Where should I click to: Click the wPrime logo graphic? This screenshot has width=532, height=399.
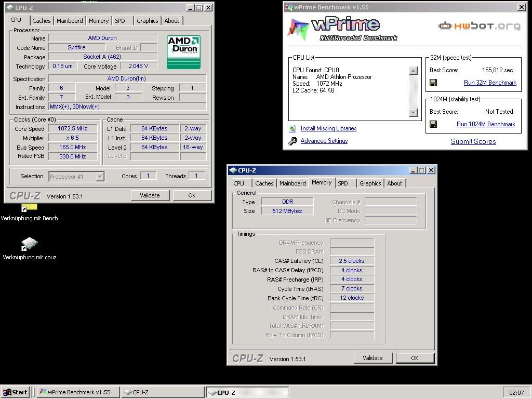point(343,29)
